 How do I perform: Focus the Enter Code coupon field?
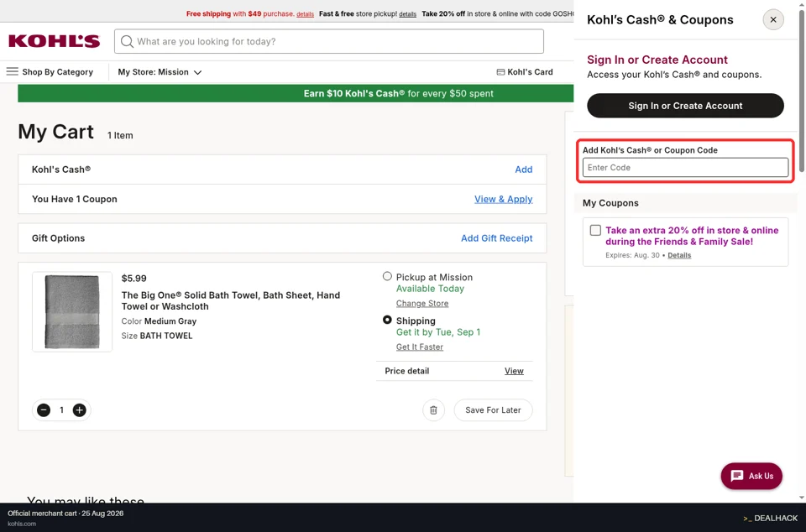point(685,168)
